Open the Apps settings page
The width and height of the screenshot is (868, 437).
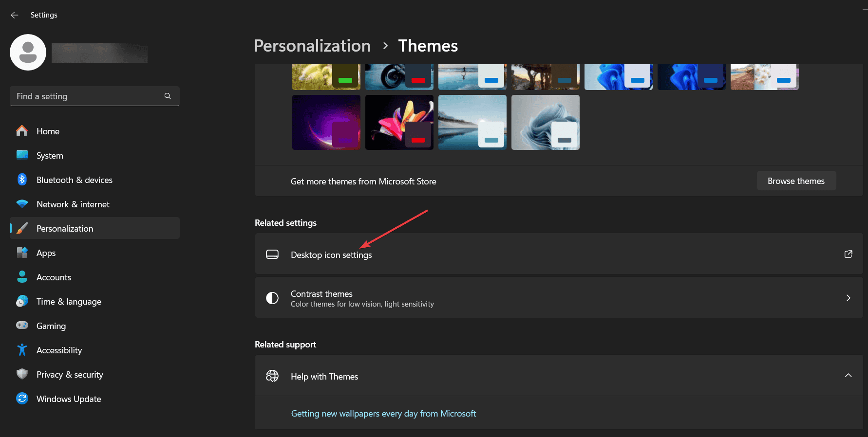(94, 253)
